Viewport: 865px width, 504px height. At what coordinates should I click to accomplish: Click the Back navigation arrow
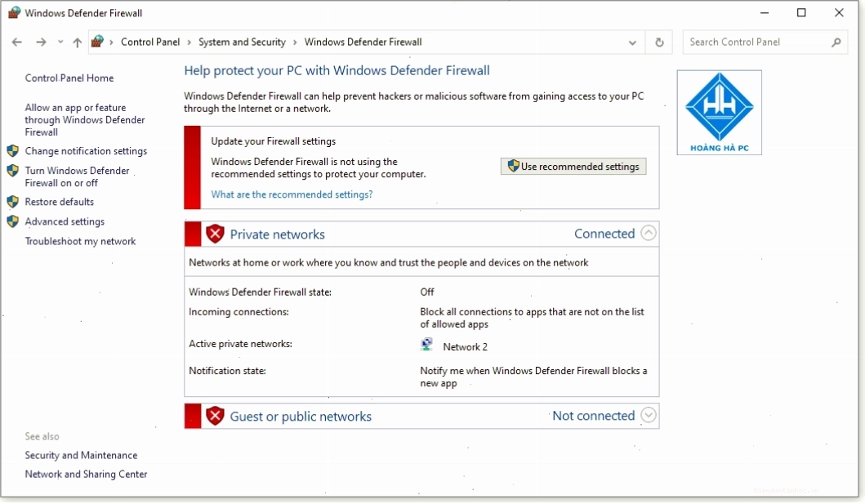tap(17, 42)
